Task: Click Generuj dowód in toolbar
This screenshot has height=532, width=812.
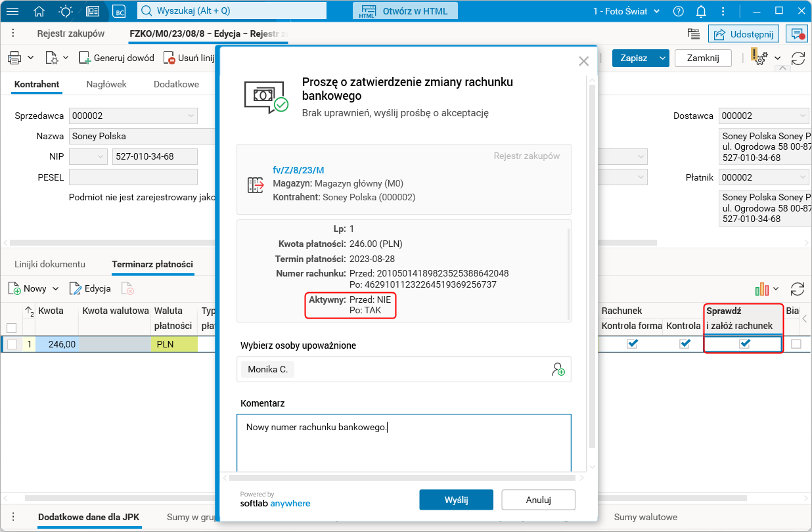Action: (x=117, y=58)
